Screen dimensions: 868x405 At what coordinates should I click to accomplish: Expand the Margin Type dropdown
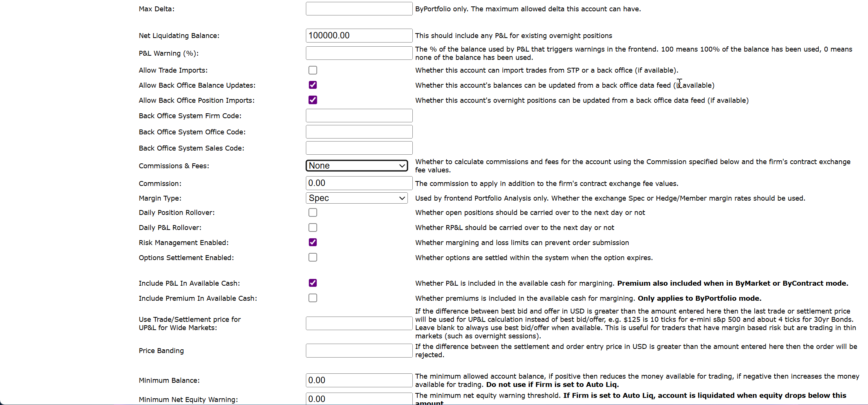(356, 198)
